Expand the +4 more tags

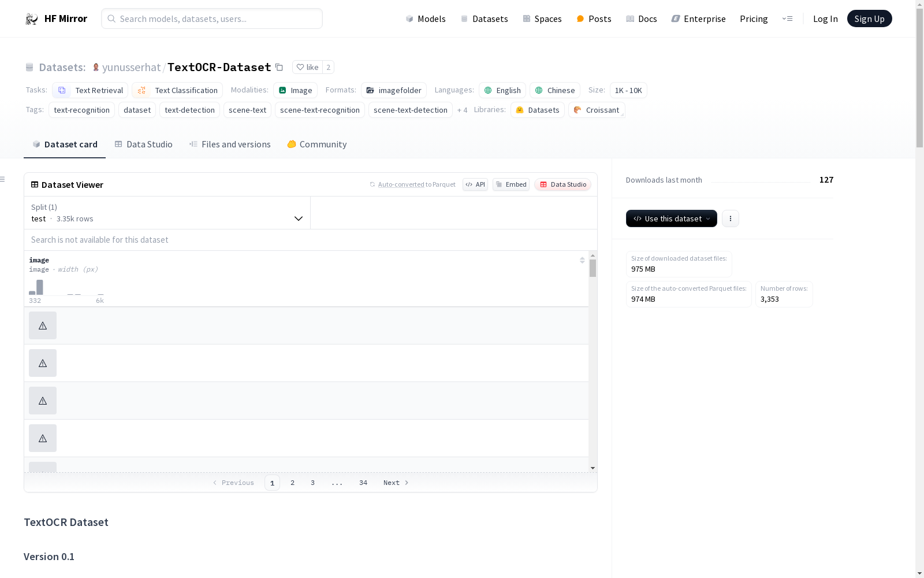click(462, 110)
